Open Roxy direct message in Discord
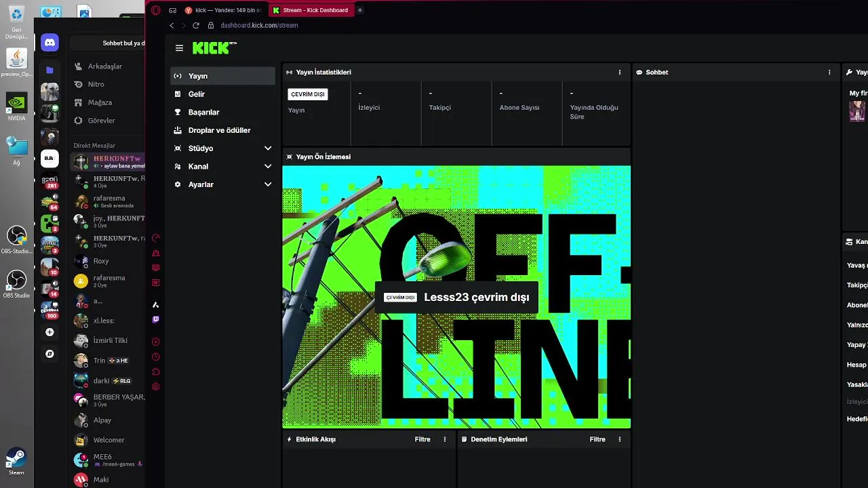 (108, 261)
